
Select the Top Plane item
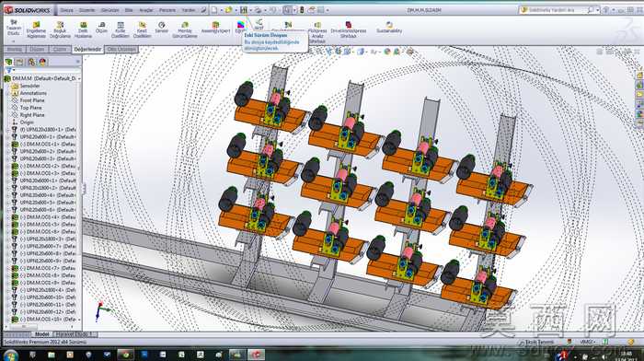pyautogui.click(x=30, y=108)
